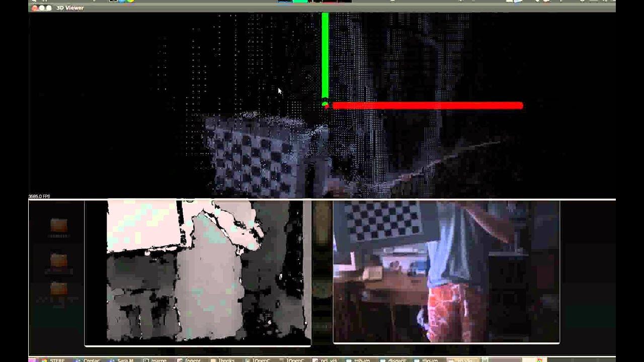Switch to marge taskbar item
The width and height of the screenshot is (644, 362).
(156, 359)
